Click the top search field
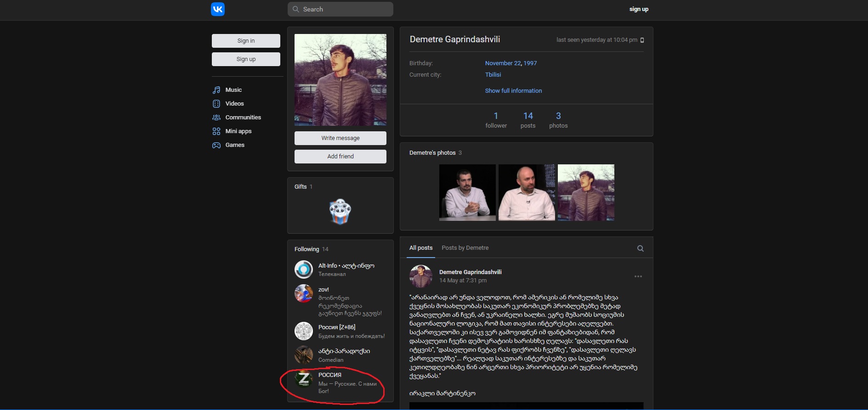The height and width of the screenshot is (410, 868). [x=340, y=9]
